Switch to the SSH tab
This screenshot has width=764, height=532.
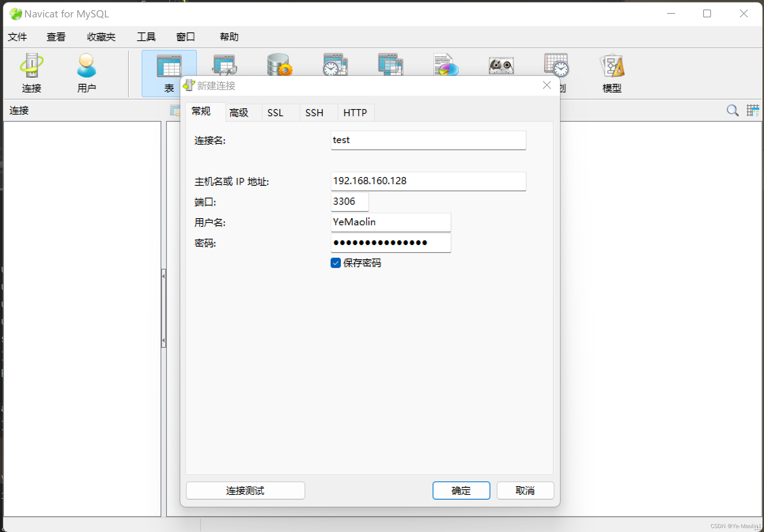[314, 113]
